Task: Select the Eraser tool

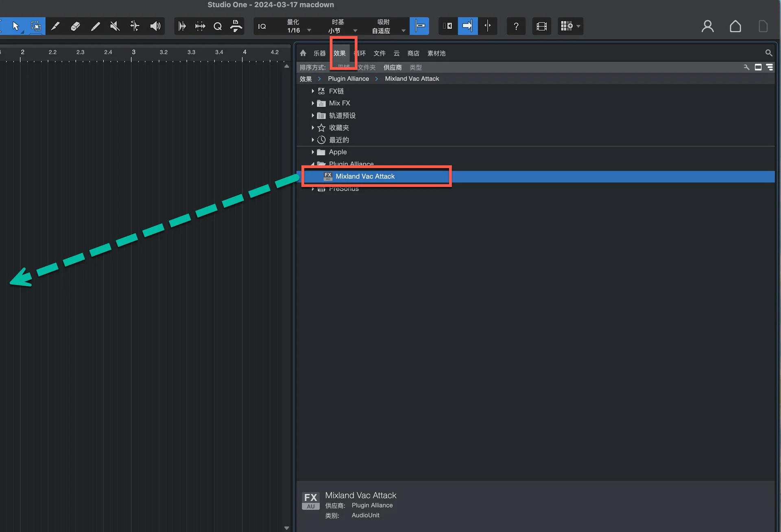Action: coord(75,26)
